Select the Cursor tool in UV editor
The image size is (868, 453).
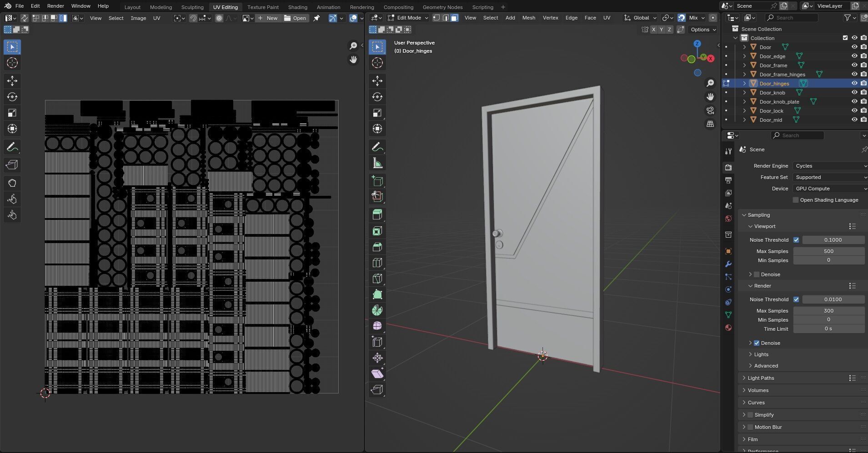tap(12, 63)
